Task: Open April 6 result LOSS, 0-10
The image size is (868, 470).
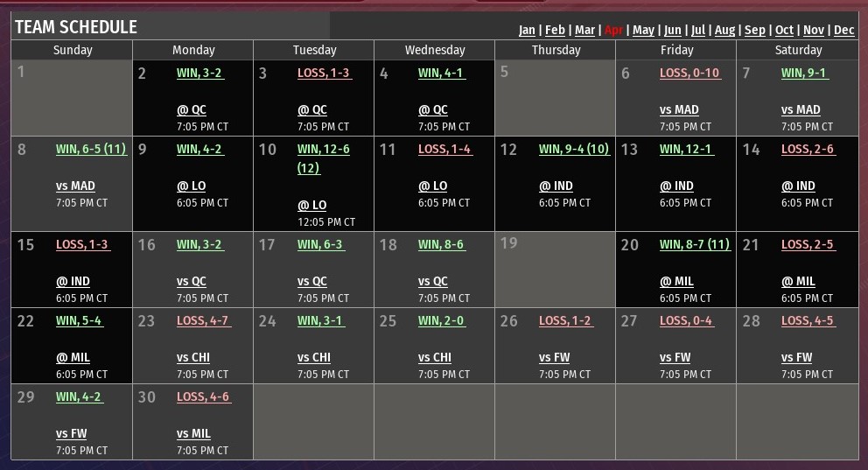Action: (x=689, y=73)
